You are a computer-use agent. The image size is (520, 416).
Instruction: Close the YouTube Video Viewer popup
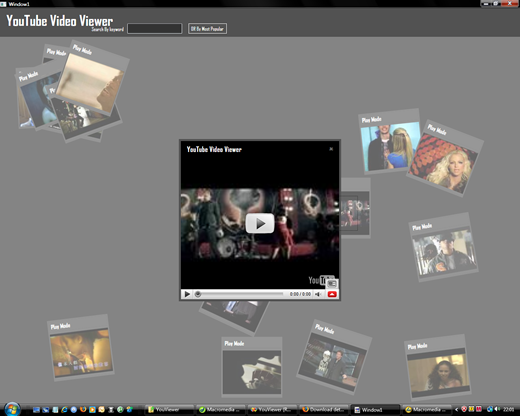331,149
